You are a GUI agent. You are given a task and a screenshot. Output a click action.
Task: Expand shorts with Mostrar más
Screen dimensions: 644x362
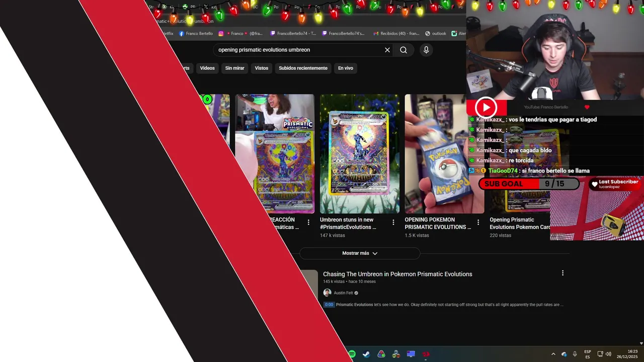(x=360, y=253)
